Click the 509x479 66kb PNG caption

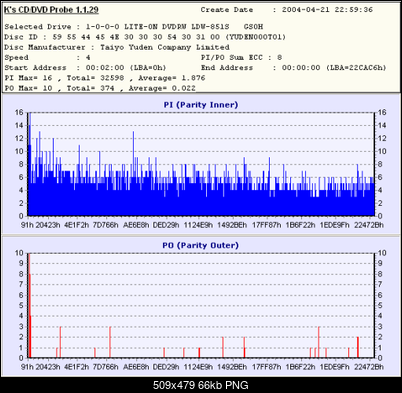[x=201, y=385]
